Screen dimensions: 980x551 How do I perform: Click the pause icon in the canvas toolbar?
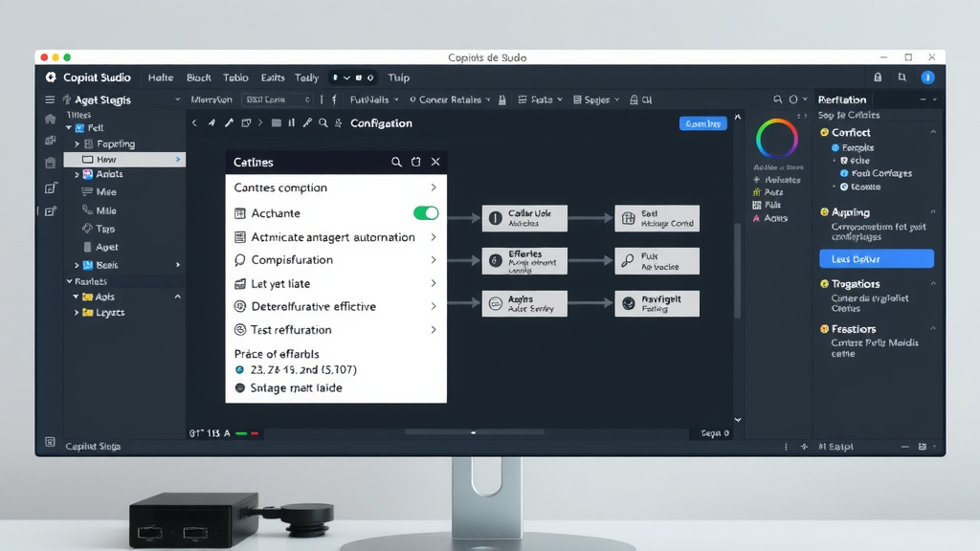(x=291, y=123)
